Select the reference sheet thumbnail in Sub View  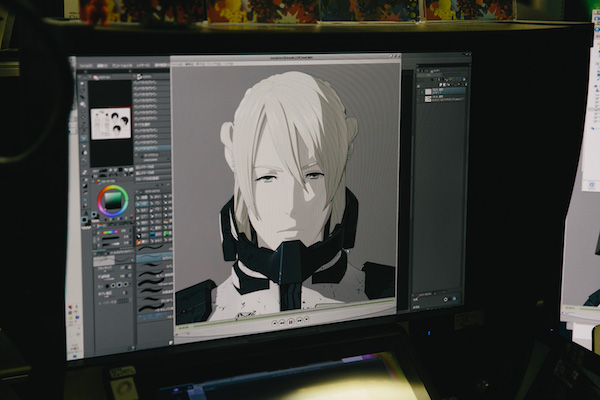pyautogui.click(x=111, y=123)
